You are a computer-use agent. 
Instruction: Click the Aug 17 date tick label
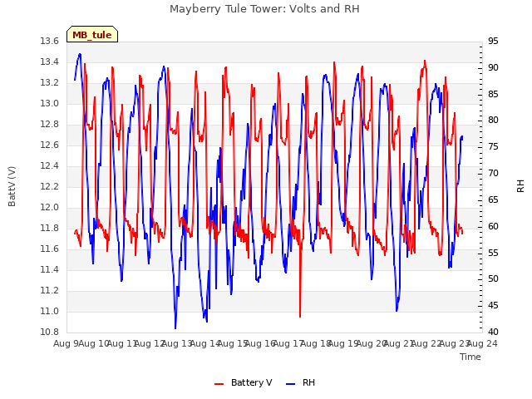pyautogui.click(x=288, y=343)
